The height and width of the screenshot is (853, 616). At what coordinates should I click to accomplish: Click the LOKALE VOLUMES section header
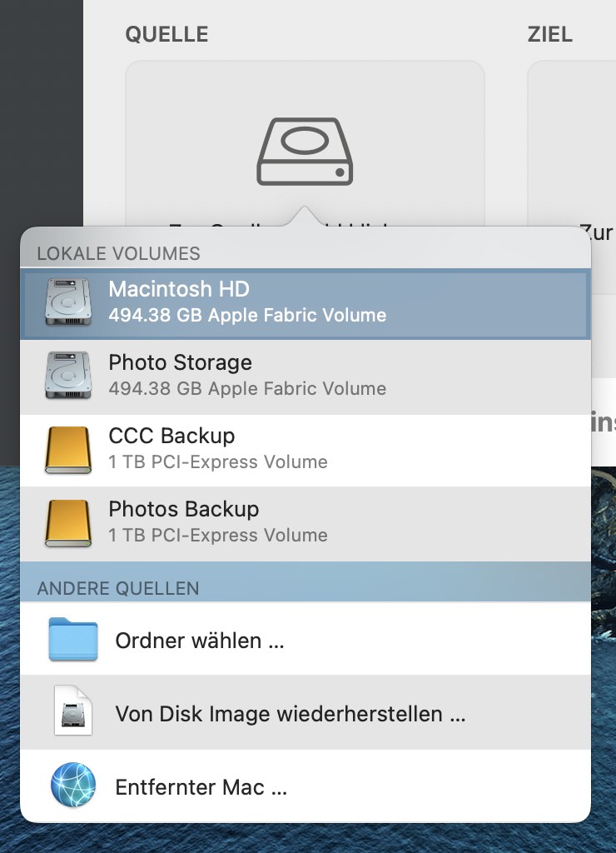[118, 253]
